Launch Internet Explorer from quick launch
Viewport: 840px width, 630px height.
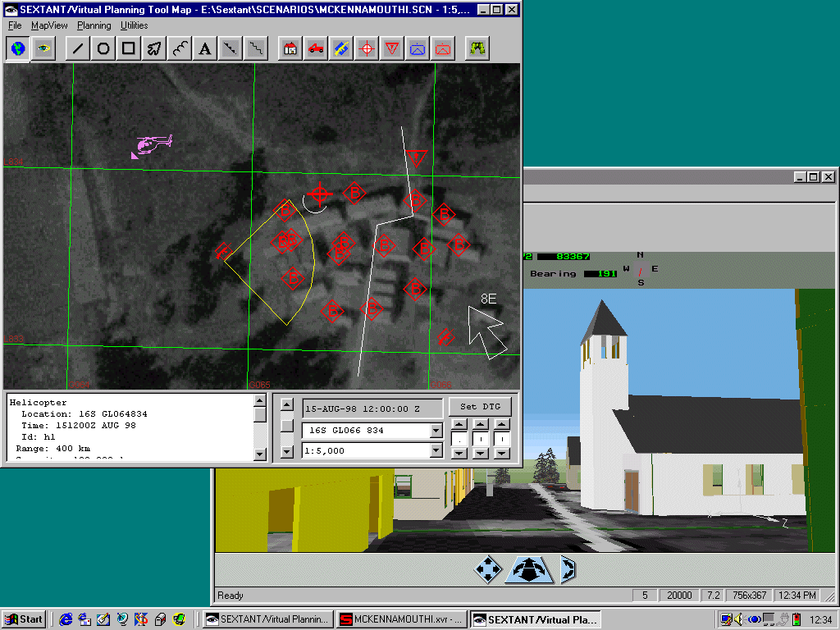66,619
